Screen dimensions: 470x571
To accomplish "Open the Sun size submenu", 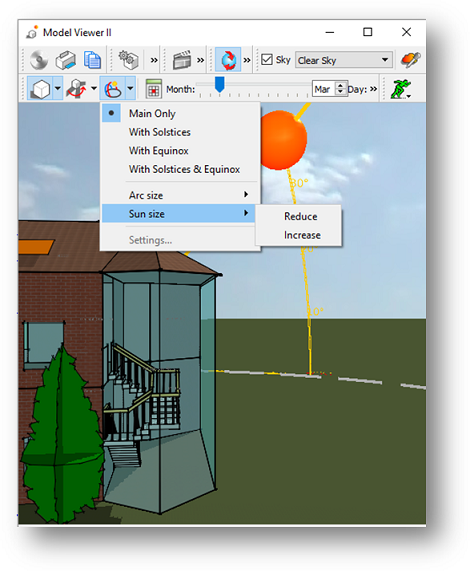I will coord(178,213).
